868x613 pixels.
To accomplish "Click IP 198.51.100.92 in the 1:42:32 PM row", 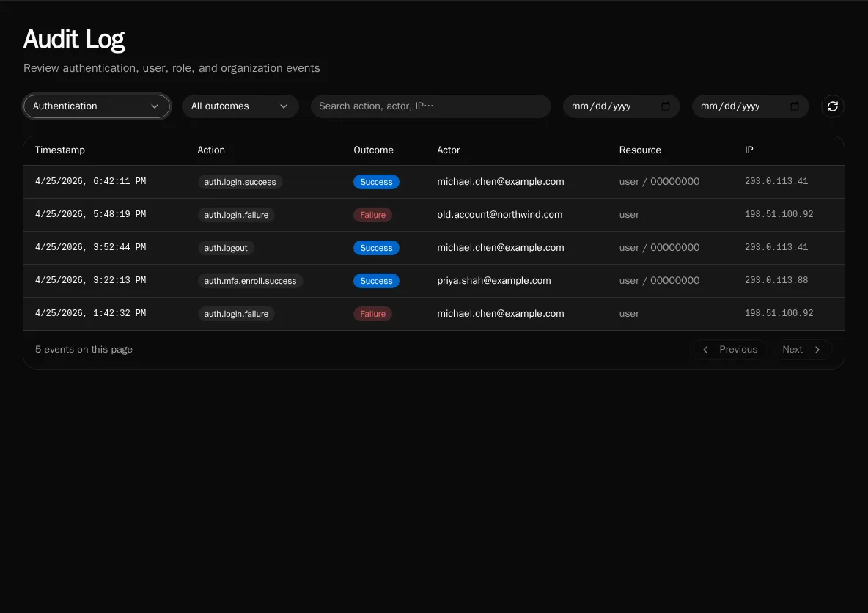I will [779, 313].
